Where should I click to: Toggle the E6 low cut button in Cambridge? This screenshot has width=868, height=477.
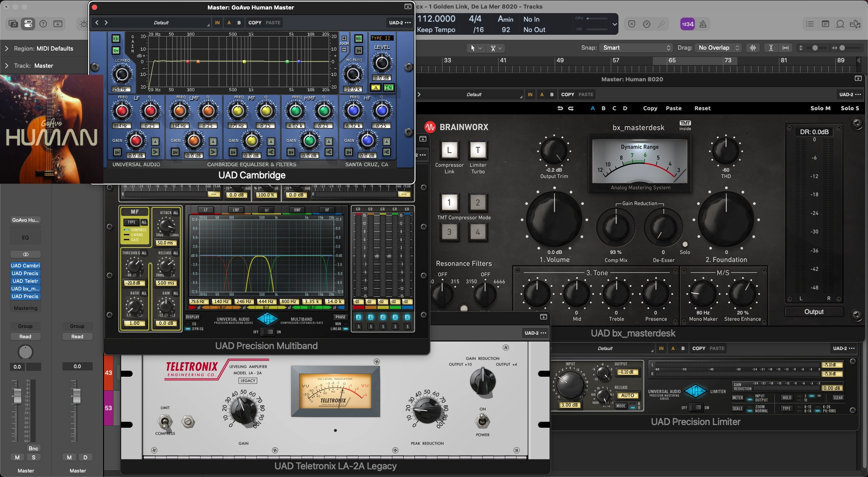coord(116,39)
